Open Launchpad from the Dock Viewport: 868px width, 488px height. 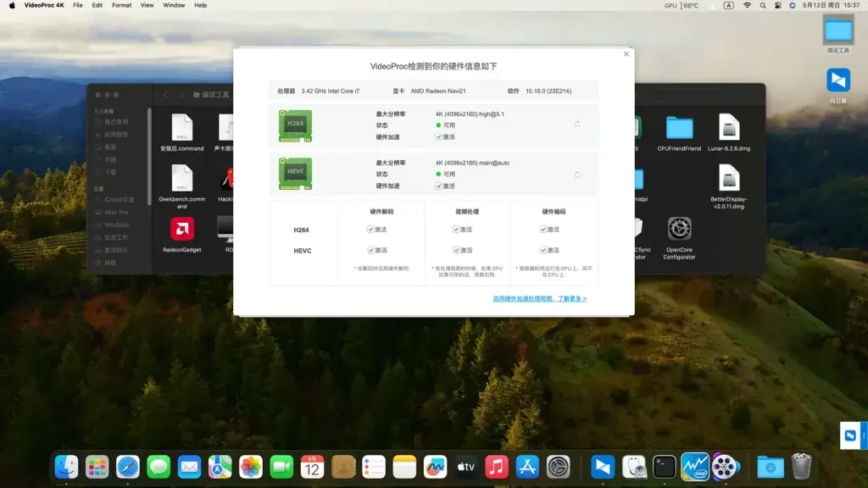pos(97,467)
